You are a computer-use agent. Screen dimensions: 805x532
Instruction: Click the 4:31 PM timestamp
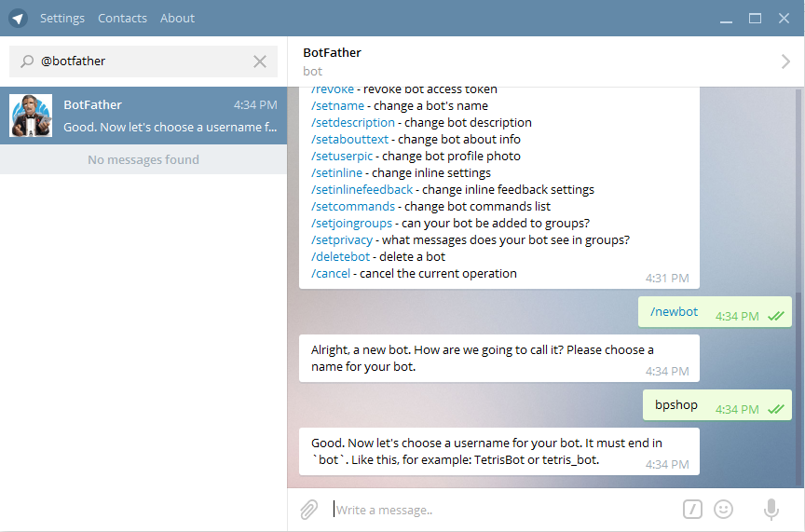click(x=667, y=279)
